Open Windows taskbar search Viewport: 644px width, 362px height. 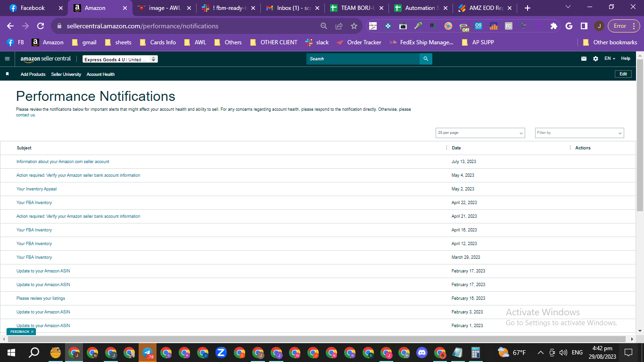pos(34,353)
